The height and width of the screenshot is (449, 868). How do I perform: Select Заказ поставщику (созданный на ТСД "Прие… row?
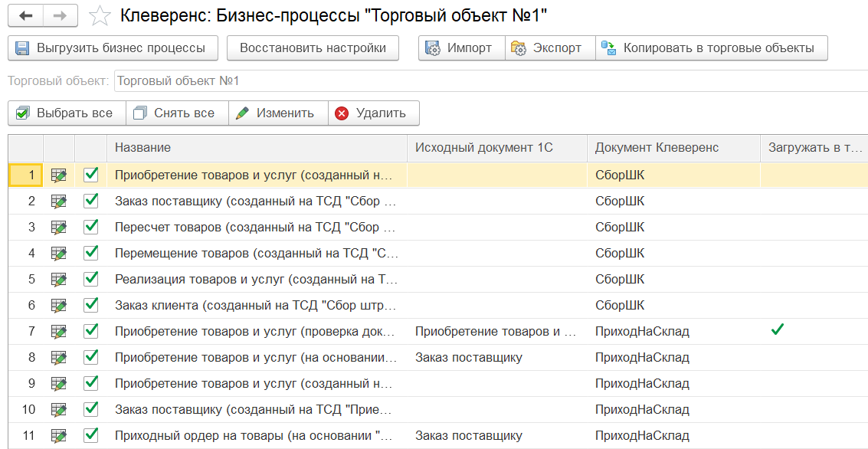(x=257, y=410)
